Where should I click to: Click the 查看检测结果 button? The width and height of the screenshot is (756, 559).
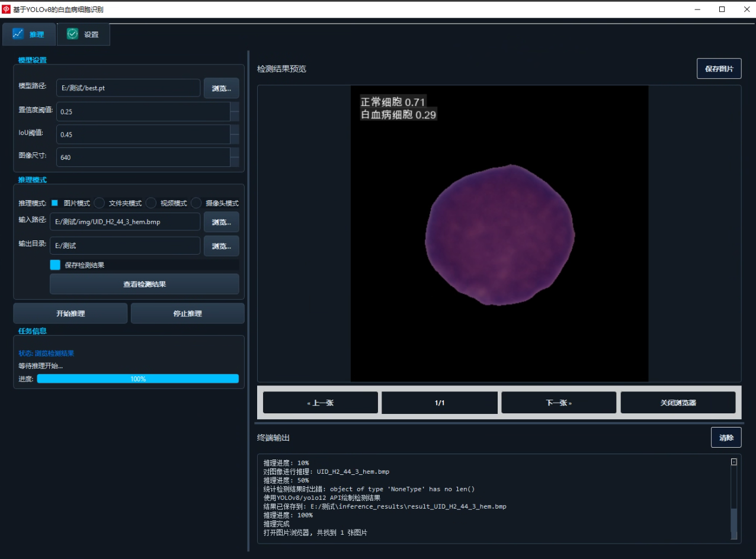(x=145, y=284)
